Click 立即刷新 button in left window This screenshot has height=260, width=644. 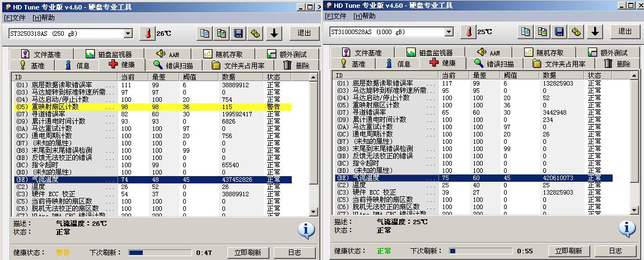click(x=248, y=253)
